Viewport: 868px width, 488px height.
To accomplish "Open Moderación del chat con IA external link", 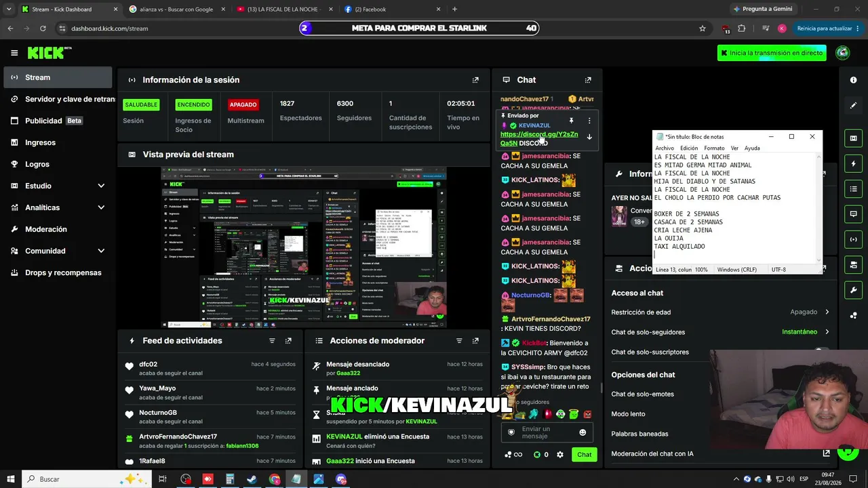I will [827, 453].
